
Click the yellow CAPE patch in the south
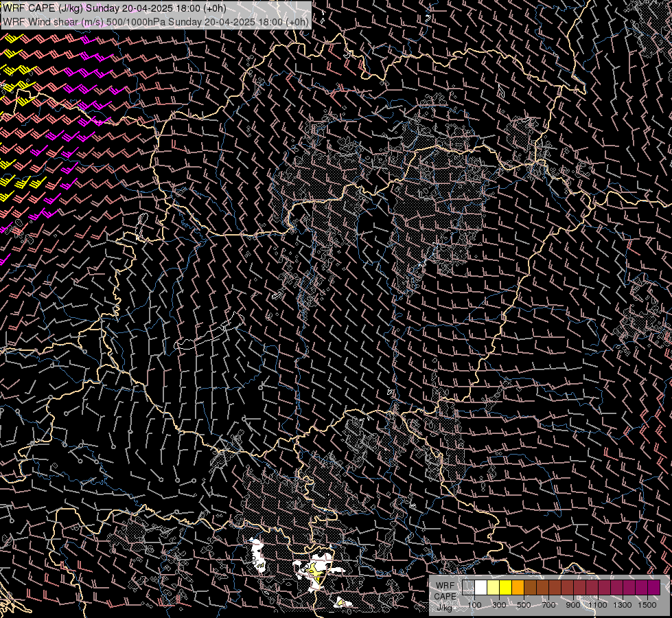point(316,572)
